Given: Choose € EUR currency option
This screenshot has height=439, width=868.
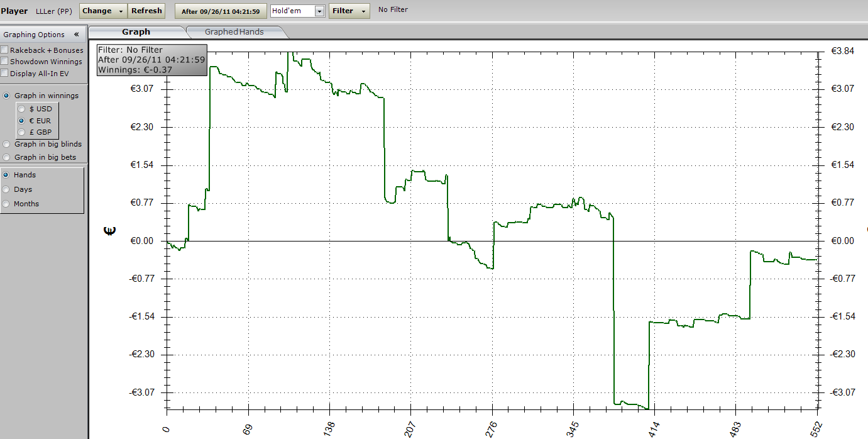Looking at the screenshot, I should pos(23,121).
